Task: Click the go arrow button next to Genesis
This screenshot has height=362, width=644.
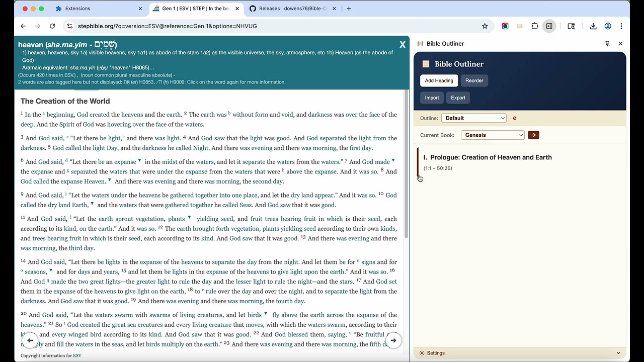Action: [533, 135]
